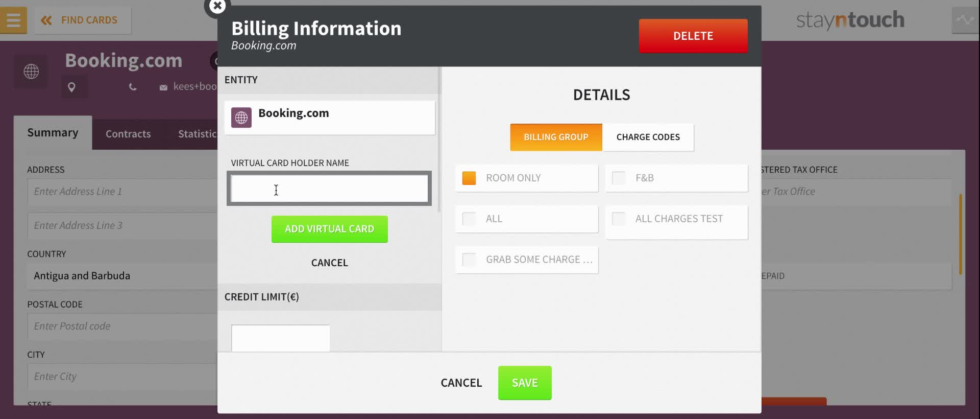Check the Grab Some Charge group
Image resolution: width=980 pixels, height=419 pixels.
point(469,260)
